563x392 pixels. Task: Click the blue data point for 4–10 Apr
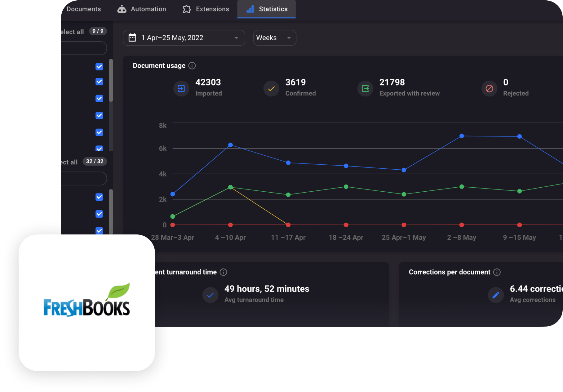[x=230, y=145]
